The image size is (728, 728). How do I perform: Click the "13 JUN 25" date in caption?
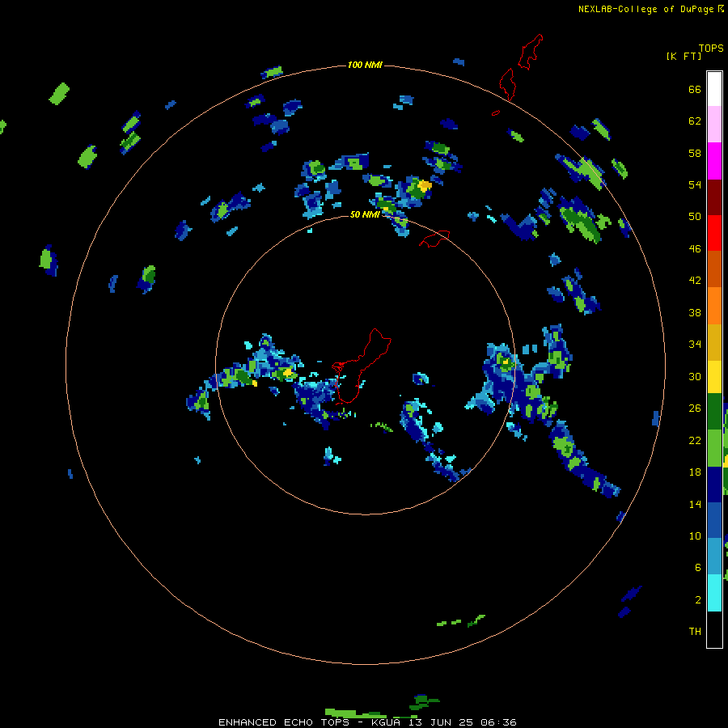441,722
